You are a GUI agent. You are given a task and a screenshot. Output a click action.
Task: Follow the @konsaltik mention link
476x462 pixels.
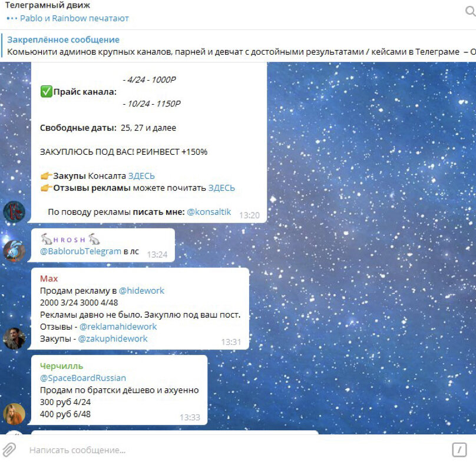coord(209,212)
